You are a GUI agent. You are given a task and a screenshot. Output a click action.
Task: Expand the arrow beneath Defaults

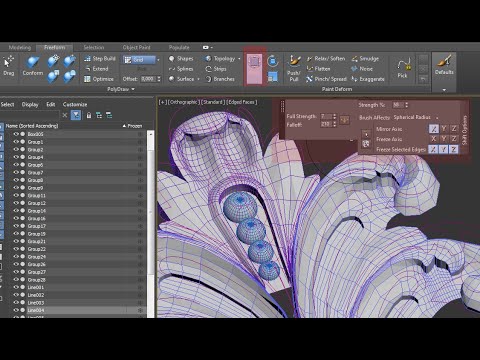tap(444, 90)
